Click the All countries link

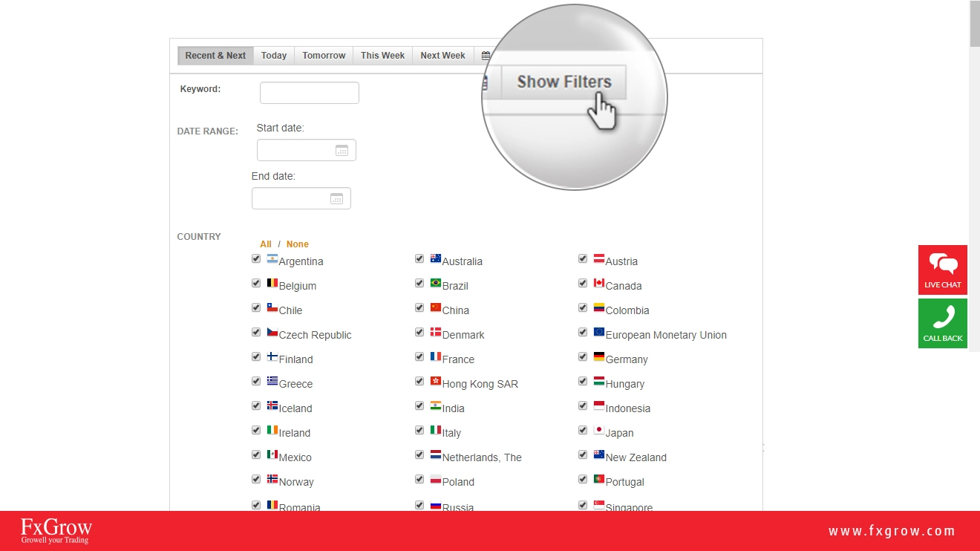tap(266, 244)
